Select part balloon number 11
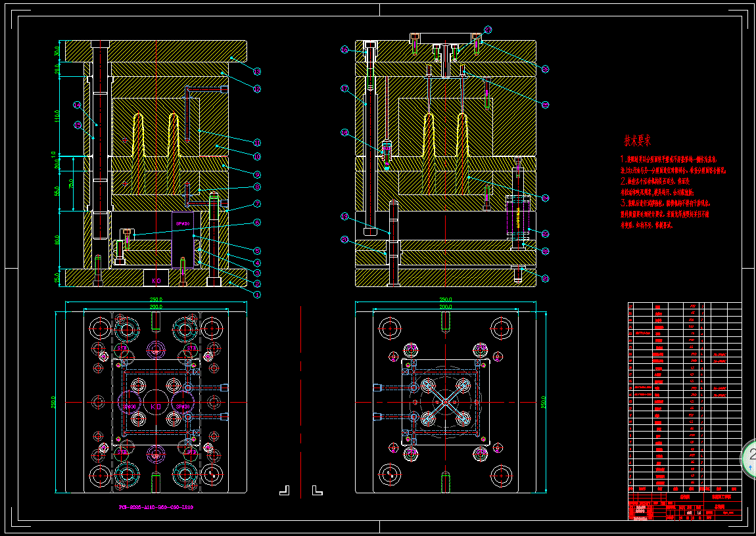Viewport: 756px width, 536px height. 257,143
